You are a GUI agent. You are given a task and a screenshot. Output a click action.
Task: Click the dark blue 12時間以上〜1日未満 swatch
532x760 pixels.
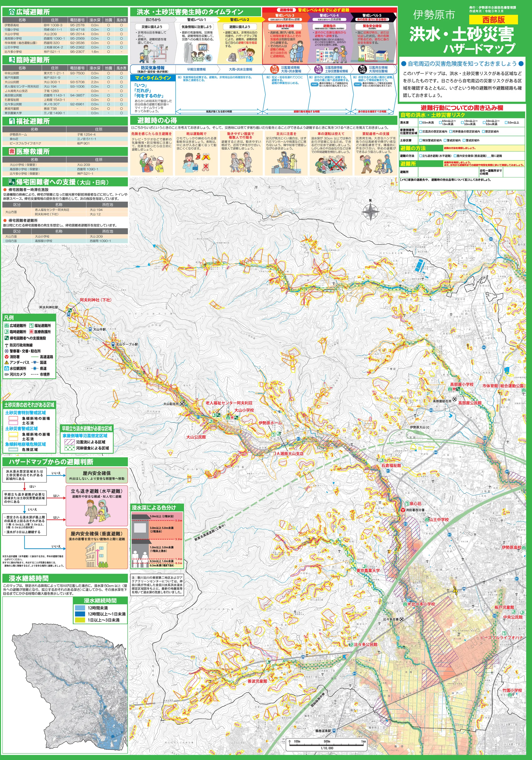(80, 614)
